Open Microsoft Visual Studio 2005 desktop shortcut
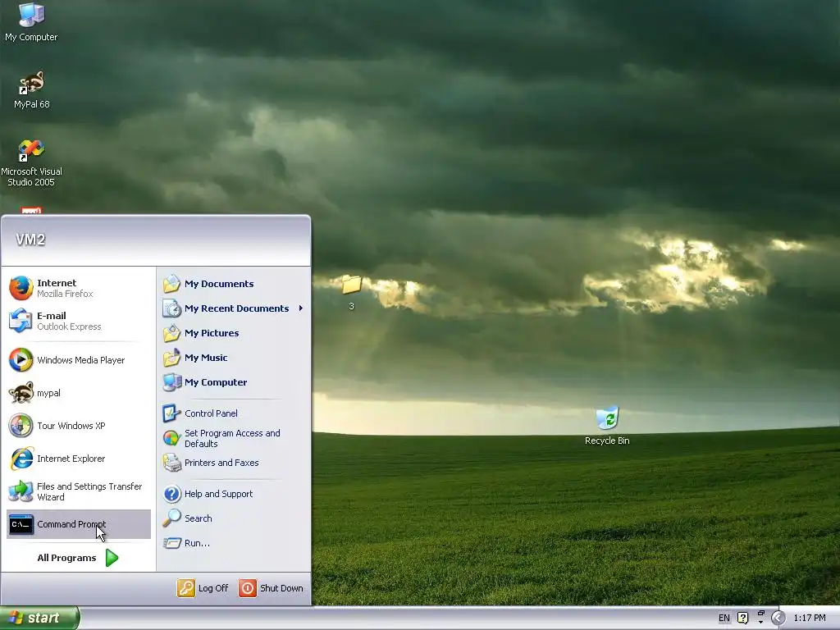The height and width of the screenshot is (630, 840). 31,163
